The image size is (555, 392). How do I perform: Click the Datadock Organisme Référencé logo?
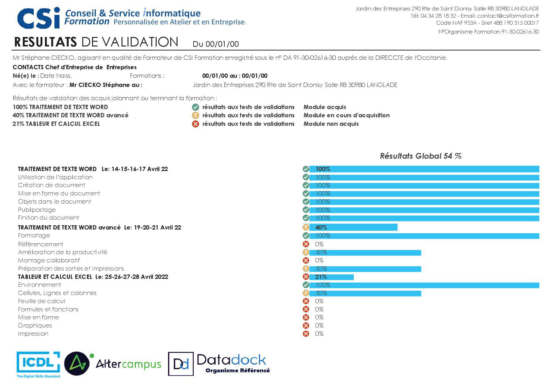[219, 364]
